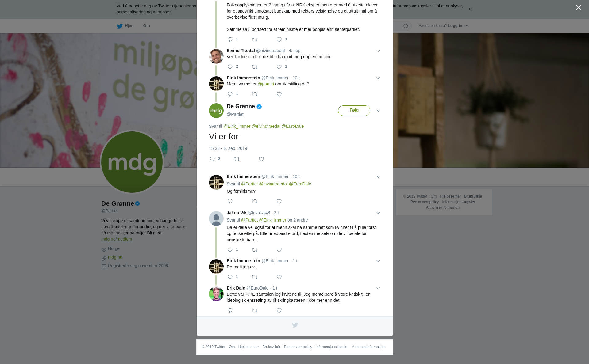Like Eivind Trædal's F-ordet tweet
The image size is (589, 364).
(279, 67)
